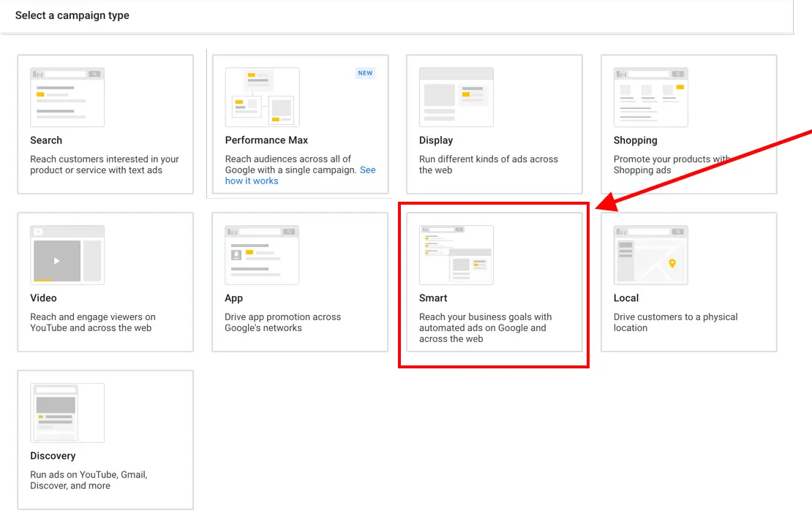
Task: Click the 'Select a campaign type' heading
Action: [72, 15]
